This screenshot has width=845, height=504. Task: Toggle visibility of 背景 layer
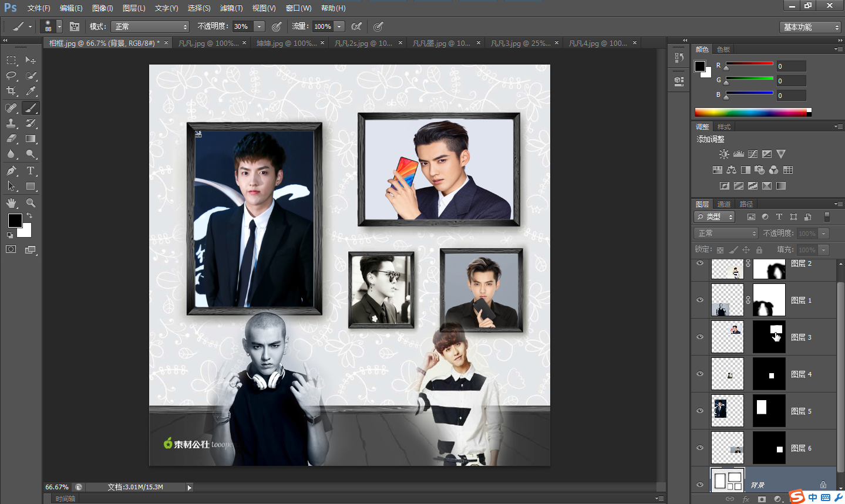[x=700, y=485]
